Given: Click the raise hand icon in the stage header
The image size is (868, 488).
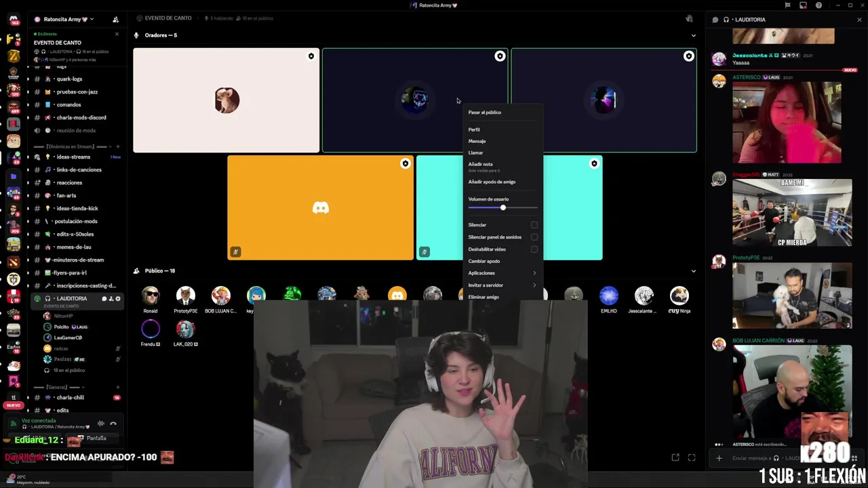Looking at the screenshot, I should coord(689,18).
